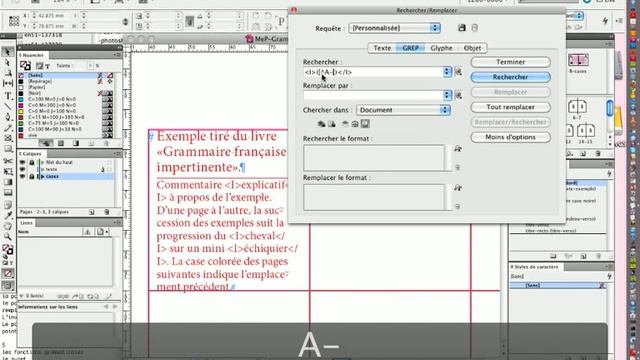Click Delete query trash icon
This screenshot has width=640, height=360.
click(474, 28)
